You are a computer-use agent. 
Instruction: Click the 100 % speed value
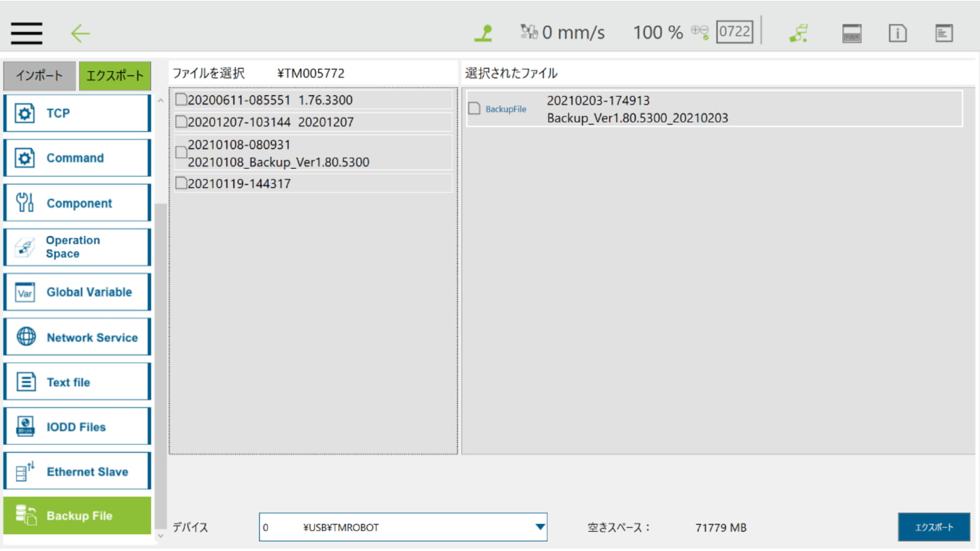click(x=658, y=33)
